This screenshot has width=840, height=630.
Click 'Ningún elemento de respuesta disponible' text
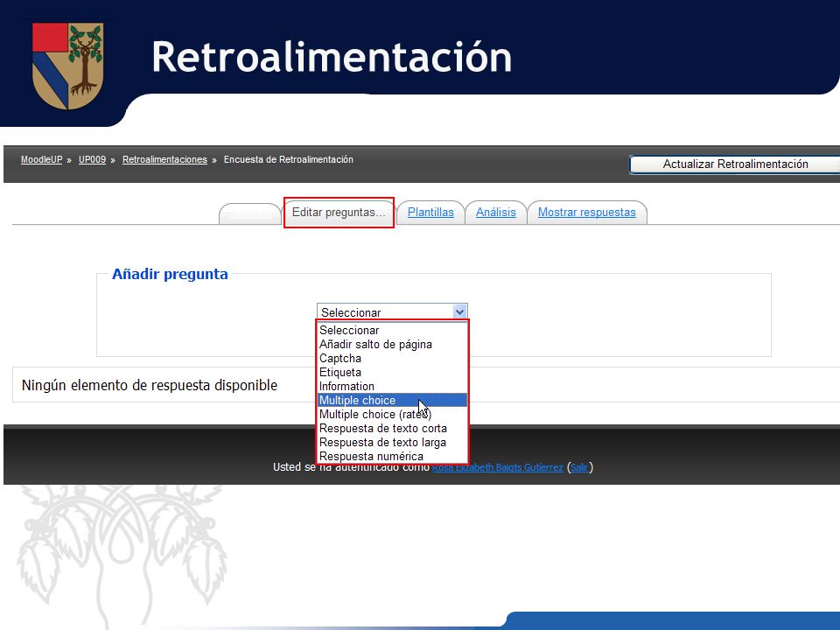[150, 385]
